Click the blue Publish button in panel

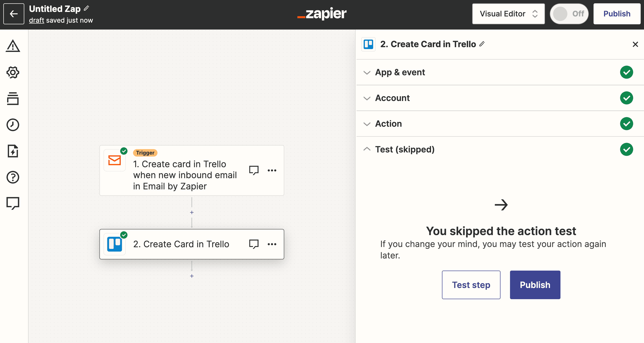(535, 285)
